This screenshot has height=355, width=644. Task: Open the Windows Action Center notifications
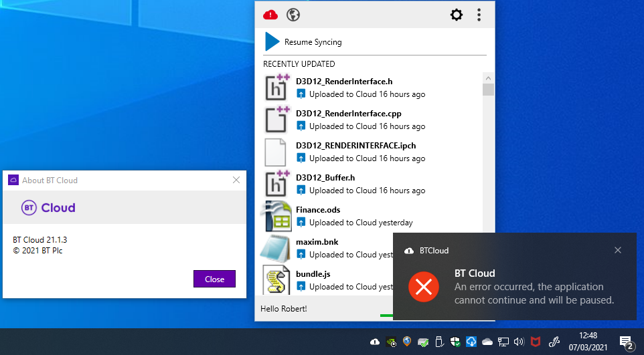(627, 342)
